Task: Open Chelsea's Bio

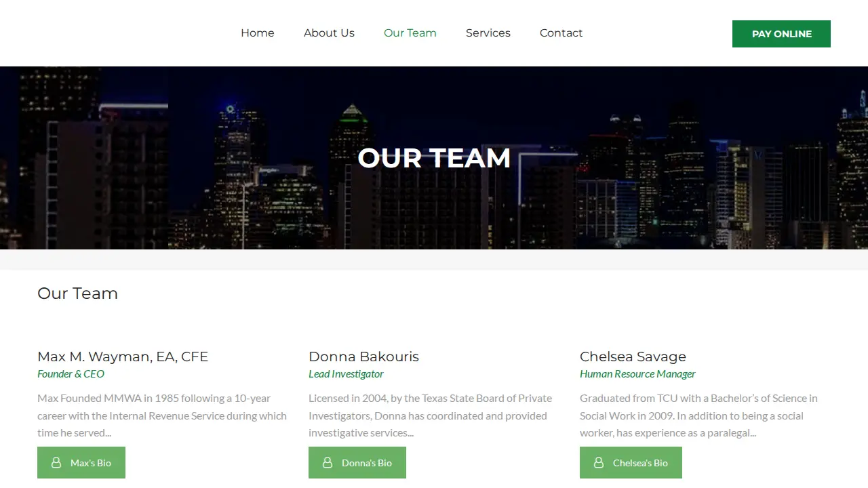Action: click(631, 462)
